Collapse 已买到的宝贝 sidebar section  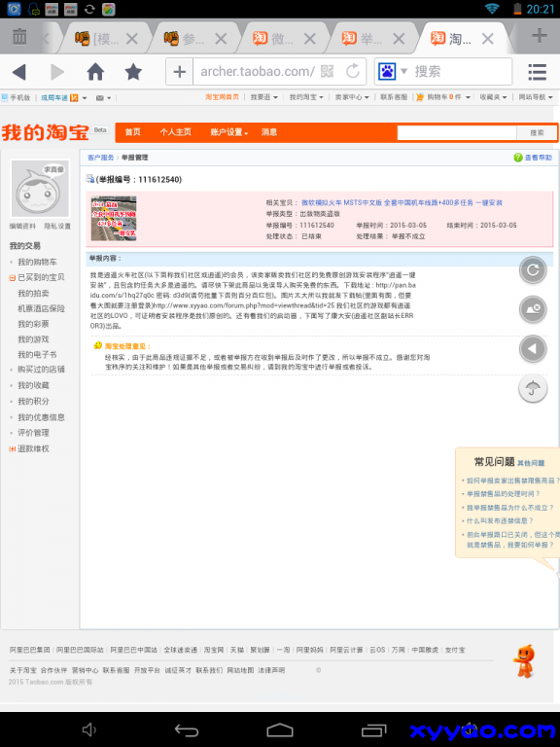pos(13,278)
